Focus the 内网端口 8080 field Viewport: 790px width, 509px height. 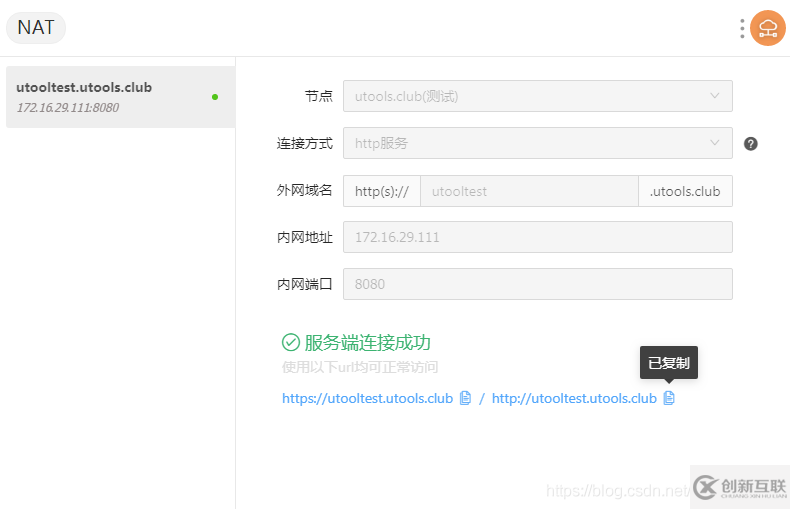click(x=538, y=284)
